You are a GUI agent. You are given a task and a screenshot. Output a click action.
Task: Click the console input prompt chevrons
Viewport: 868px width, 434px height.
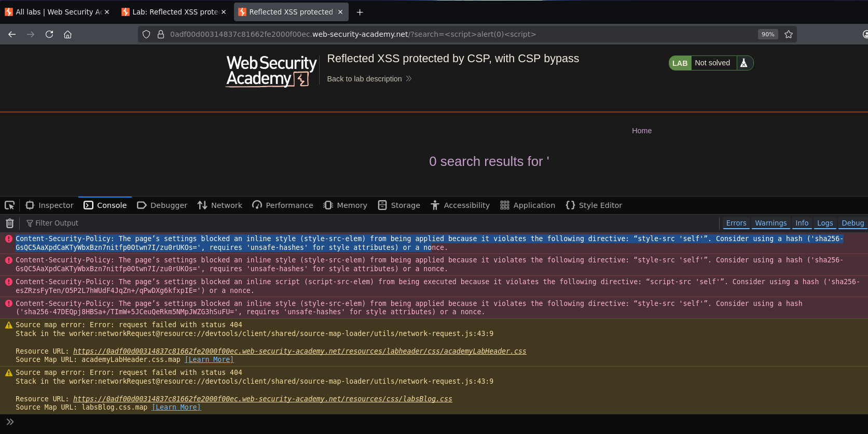(10, 422)
